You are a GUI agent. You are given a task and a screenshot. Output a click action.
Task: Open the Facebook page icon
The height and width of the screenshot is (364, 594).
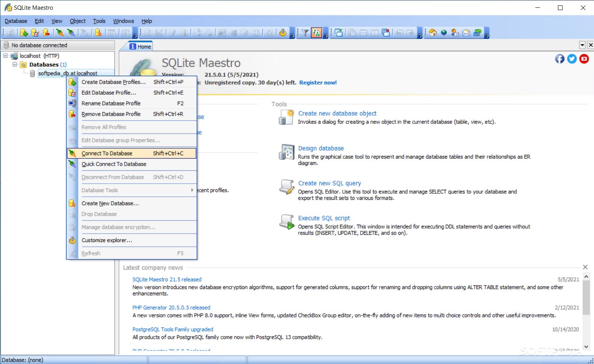pyautogui.click(x=559, y=59)
